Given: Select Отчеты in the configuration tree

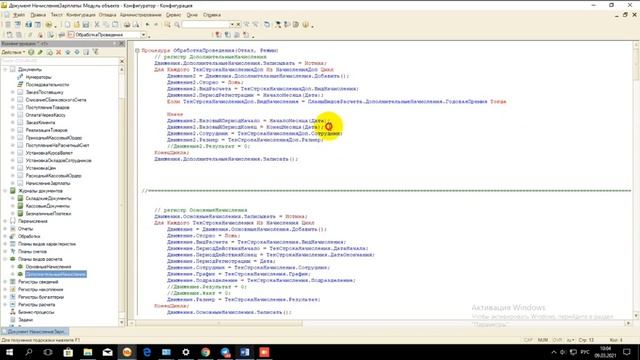Looking at the screenshot, I should [x=25, y=229].
